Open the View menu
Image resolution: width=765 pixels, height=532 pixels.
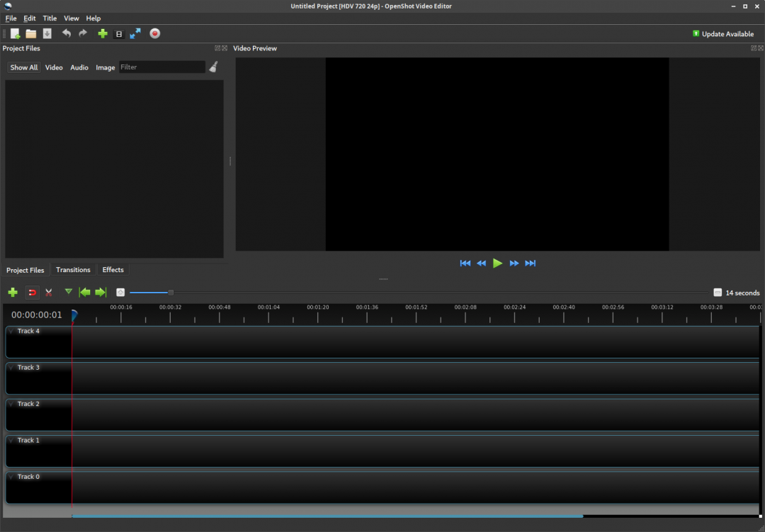tap(72, 18)
